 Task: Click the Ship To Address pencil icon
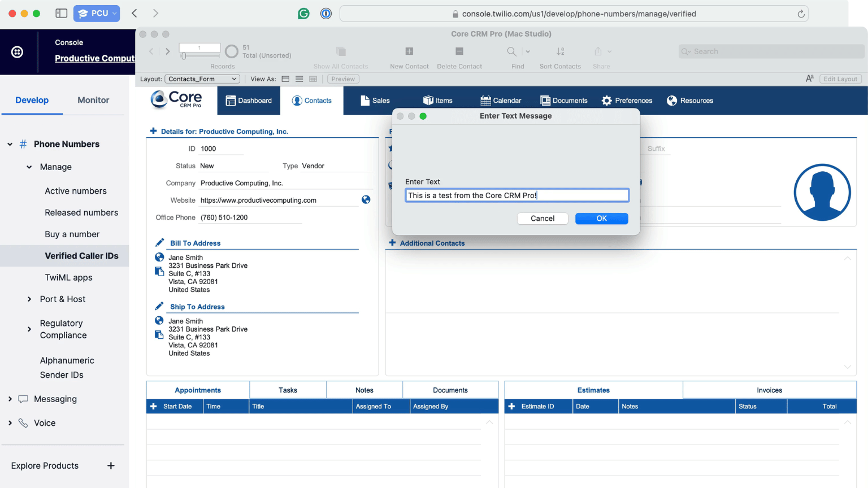160,306
